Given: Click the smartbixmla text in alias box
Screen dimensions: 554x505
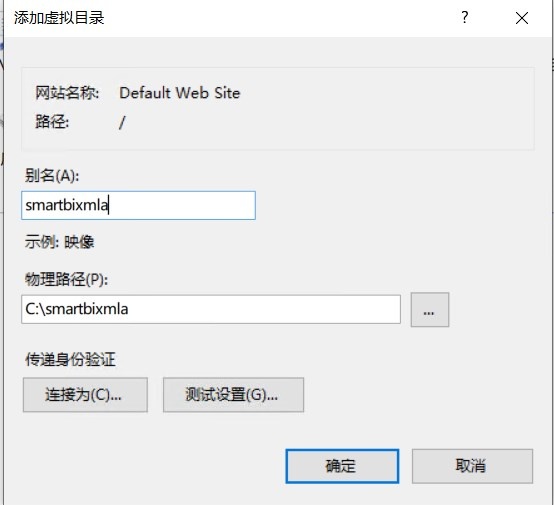Looking at the screenshot, I should (67, 205).
